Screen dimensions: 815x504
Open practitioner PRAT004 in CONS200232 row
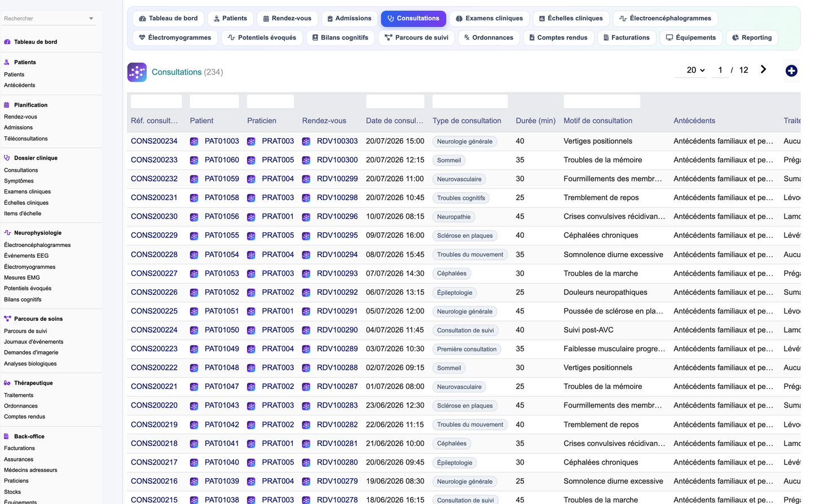click(x=277, y=179)
